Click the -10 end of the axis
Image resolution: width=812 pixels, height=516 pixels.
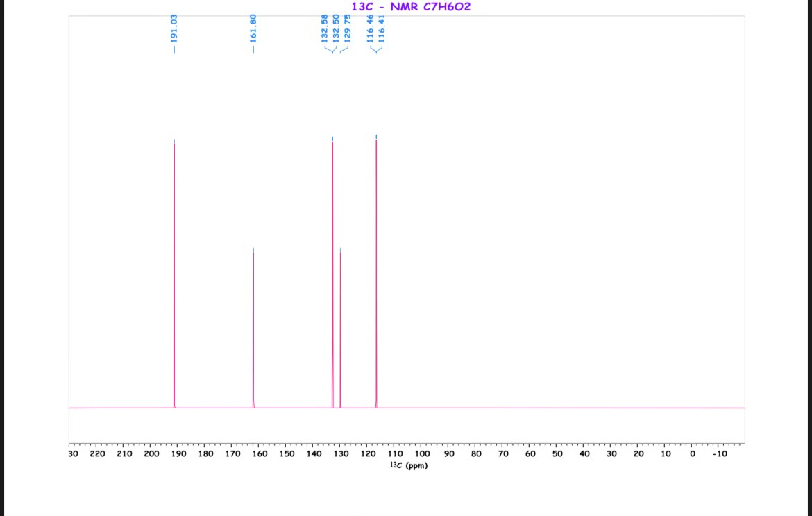click(720, 453)
